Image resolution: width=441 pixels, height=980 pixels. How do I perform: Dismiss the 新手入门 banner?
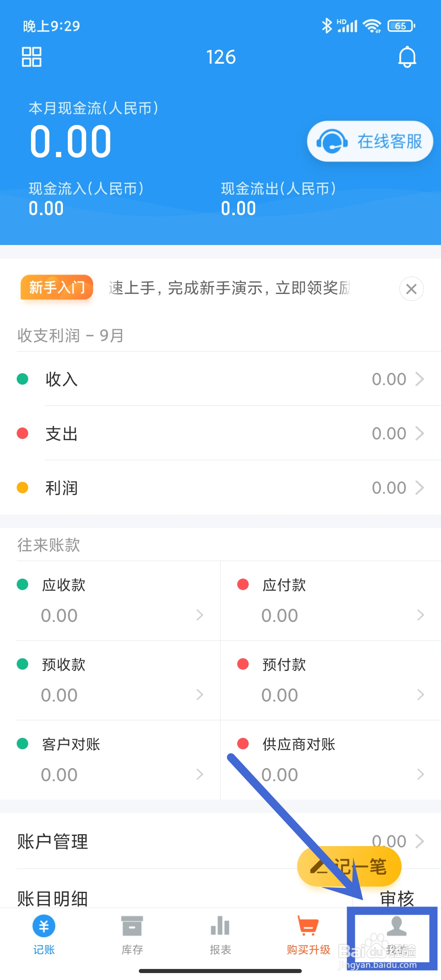pyautogui.click(x=411, y=289)
